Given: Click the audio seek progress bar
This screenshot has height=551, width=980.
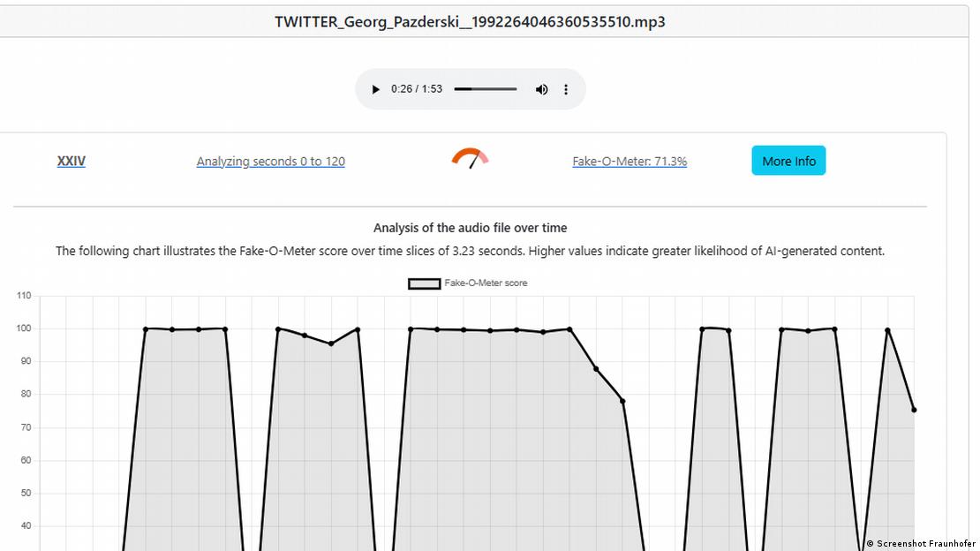Looking at the screenshot, I should (x=485, y=89).
